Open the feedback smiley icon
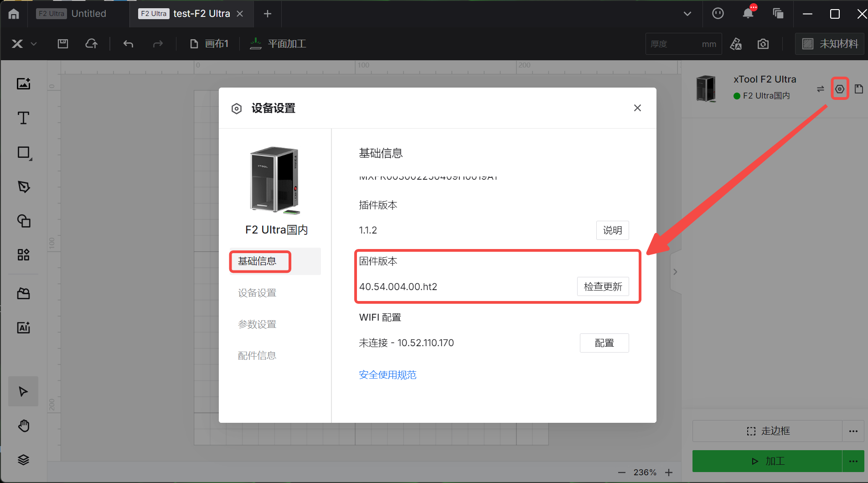This screenshot has height=483, width=868. 718,14
